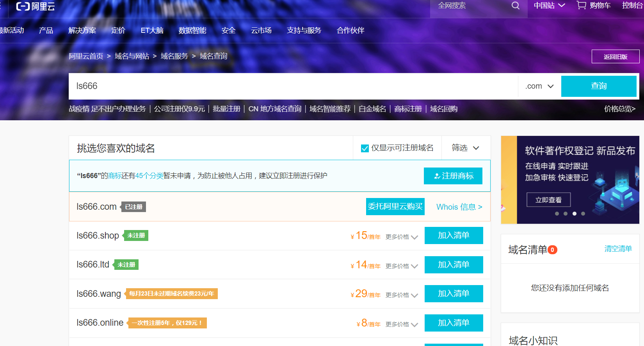
Task: Click the register trademark button
Action: (453, 176)
